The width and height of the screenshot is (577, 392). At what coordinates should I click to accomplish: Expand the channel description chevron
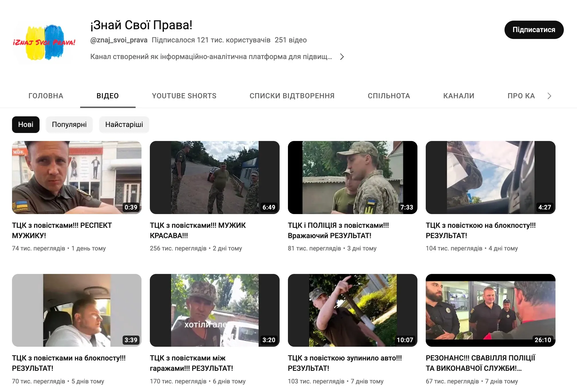(x=342, y=57)
